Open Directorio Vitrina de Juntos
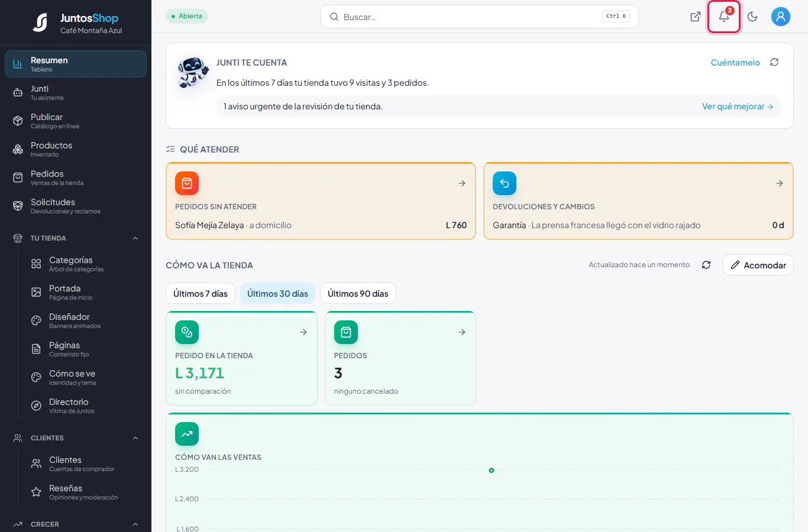This screenshot has width=808, height=532. click(85, 406)
